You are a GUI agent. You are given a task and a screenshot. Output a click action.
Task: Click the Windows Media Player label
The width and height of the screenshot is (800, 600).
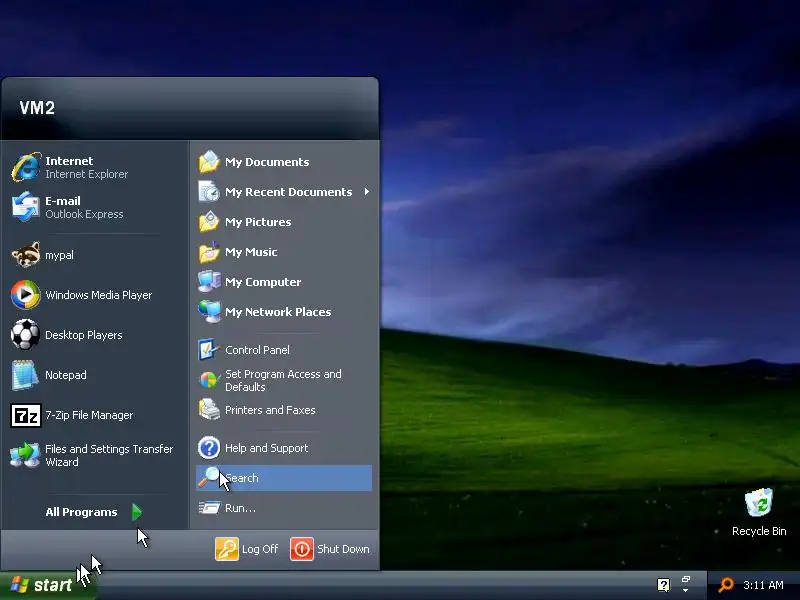[x=98, y=295]
